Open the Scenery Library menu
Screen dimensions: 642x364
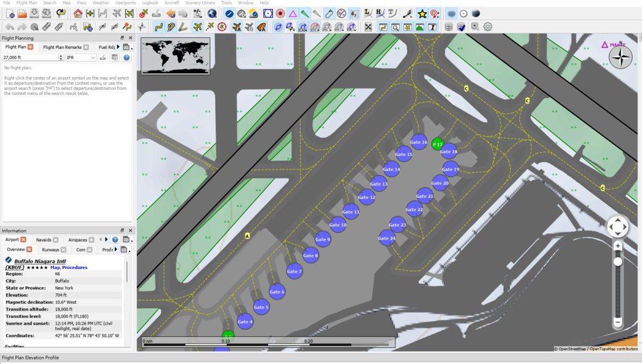pos(200,3)
